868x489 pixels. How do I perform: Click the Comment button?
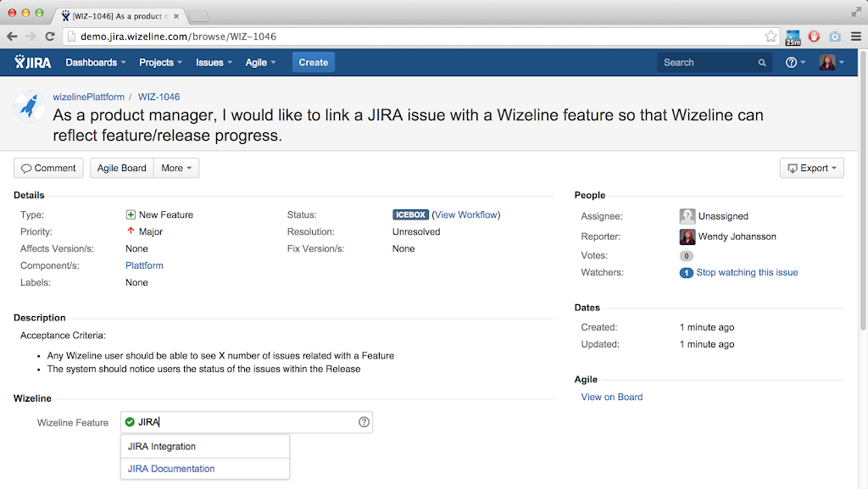tap(48, 168)
